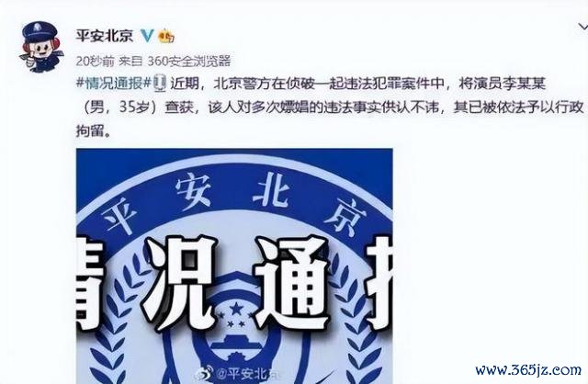Click the emoji icon after the hashtag

(x=160, y=83)
